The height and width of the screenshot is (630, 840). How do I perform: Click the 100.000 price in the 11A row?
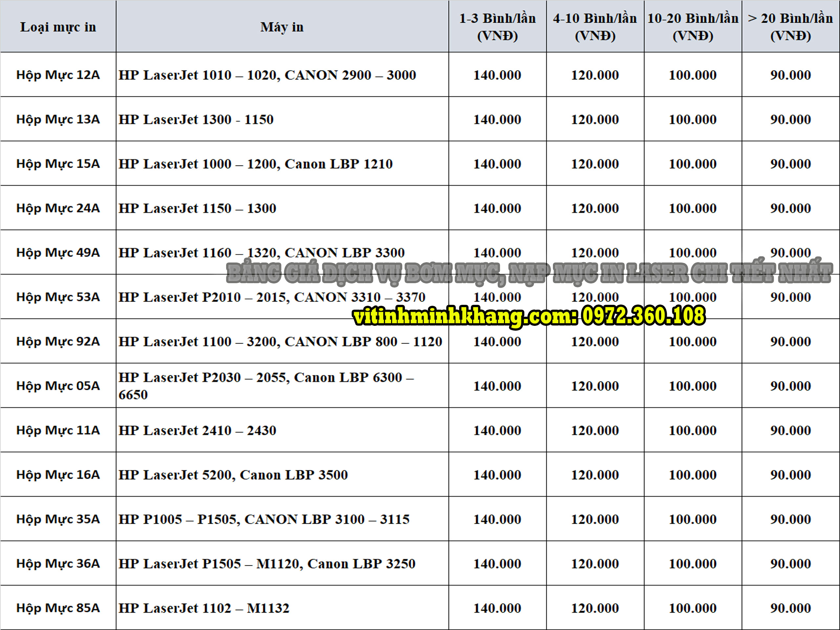pyautogui.click(x=693, y=430)
